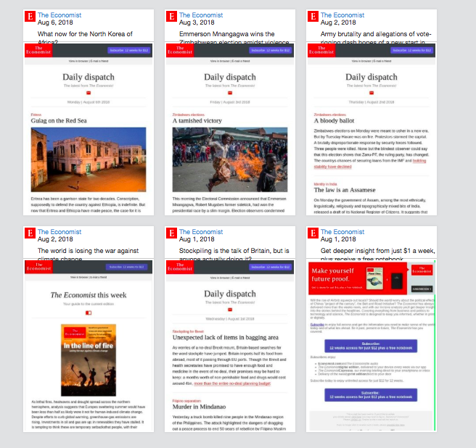Click Subscribe now button in future proof banner

422,289
